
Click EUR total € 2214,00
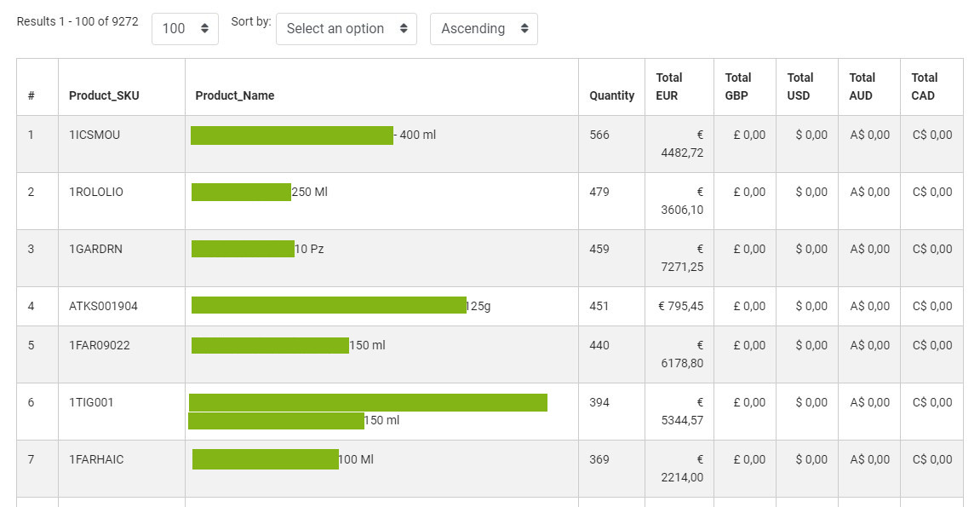(682, 469)
